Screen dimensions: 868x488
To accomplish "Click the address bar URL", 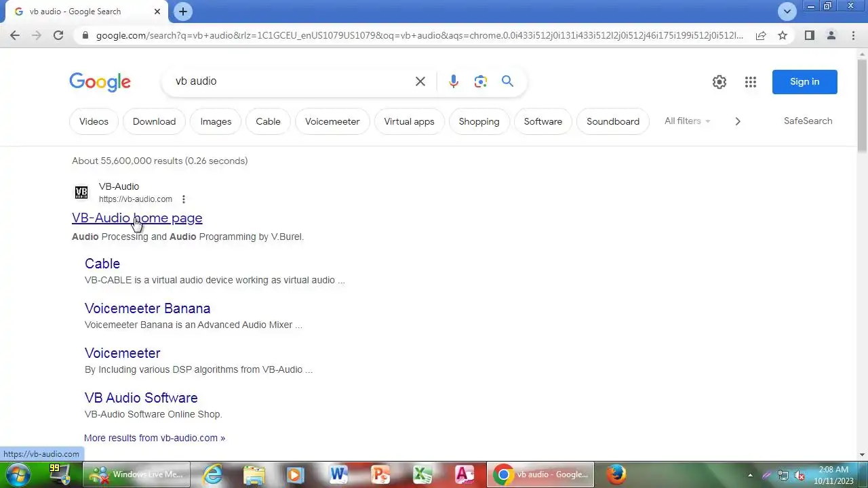I will 419,35.
